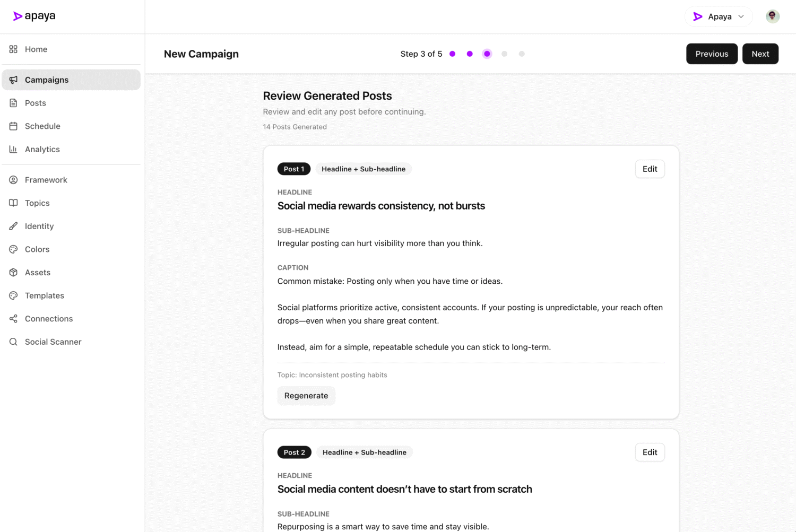This screenshot has height=532, width=796.
Task: Open the Colors section
Action: (37, 249)
